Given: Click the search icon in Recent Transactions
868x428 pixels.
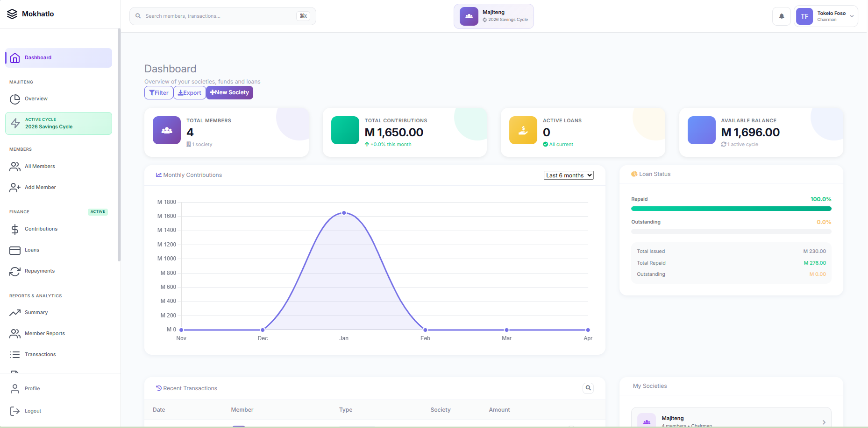Looking at the screenshot, I should click(588, 388).
